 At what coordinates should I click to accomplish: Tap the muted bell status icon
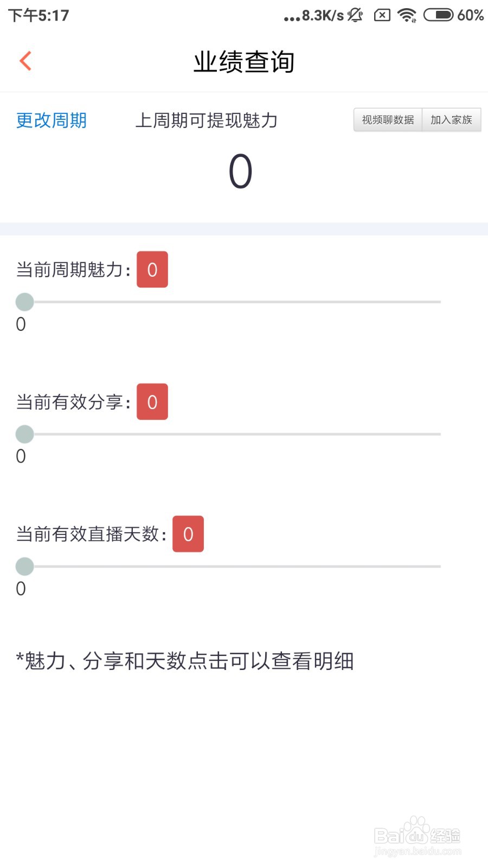tap(356, 15)
